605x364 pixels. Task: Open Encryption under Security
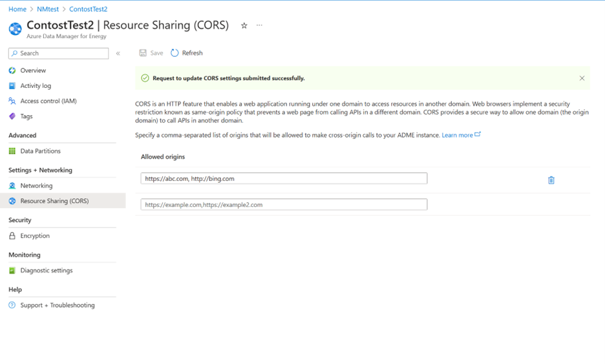tap(35, 236)
